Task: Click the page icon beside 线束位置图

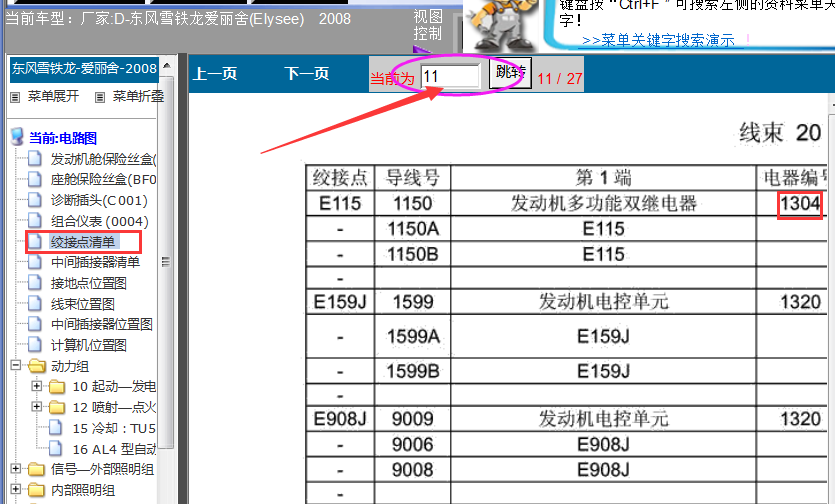Action: point(35,304)
